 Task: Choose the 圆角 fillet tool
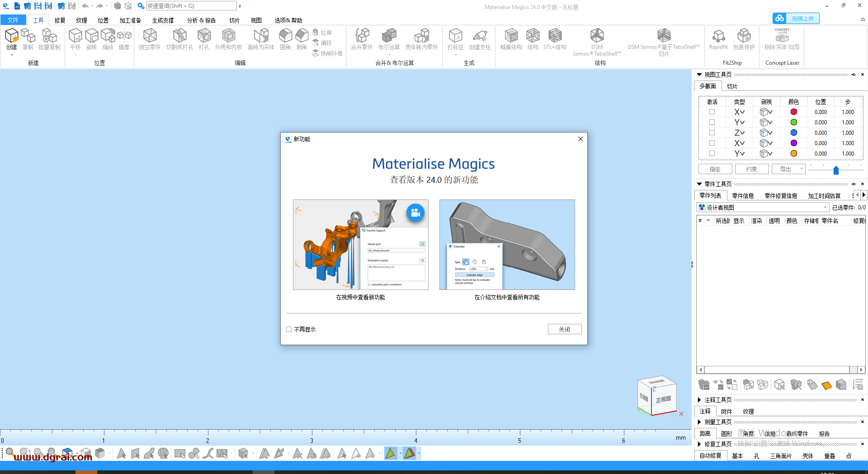click(x=285, y=39)
